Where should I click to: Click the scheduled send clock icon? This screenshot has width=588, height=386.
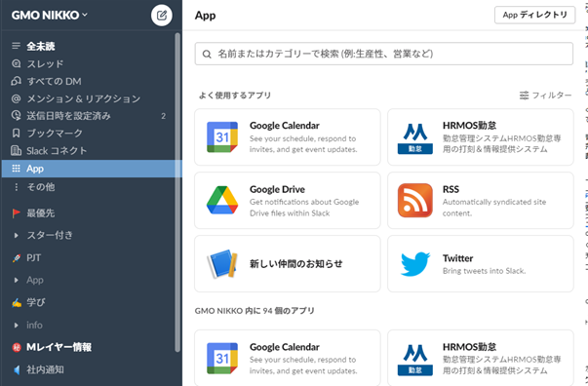(x=16, y=115)
